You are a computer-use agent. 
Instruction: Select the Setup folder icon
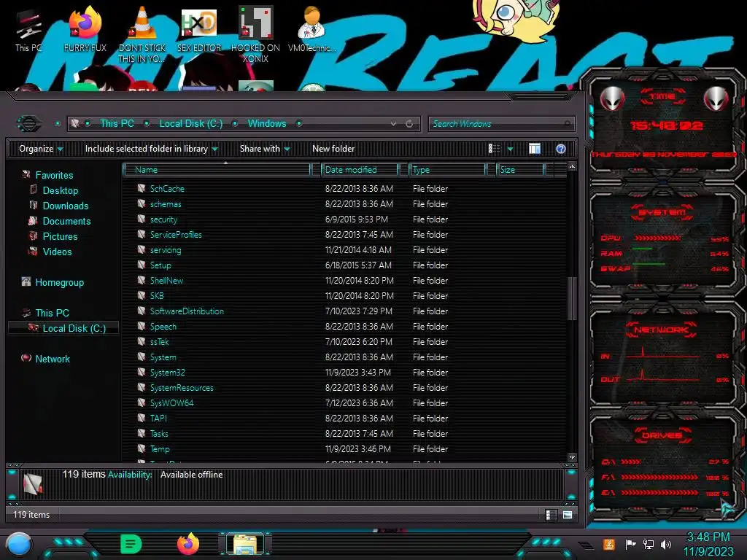[142, 265]
